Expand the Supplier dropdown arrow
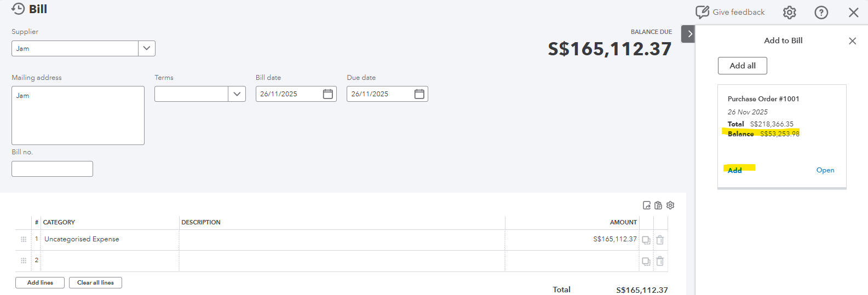Screen dimensions: 868x295 (147, 48)
